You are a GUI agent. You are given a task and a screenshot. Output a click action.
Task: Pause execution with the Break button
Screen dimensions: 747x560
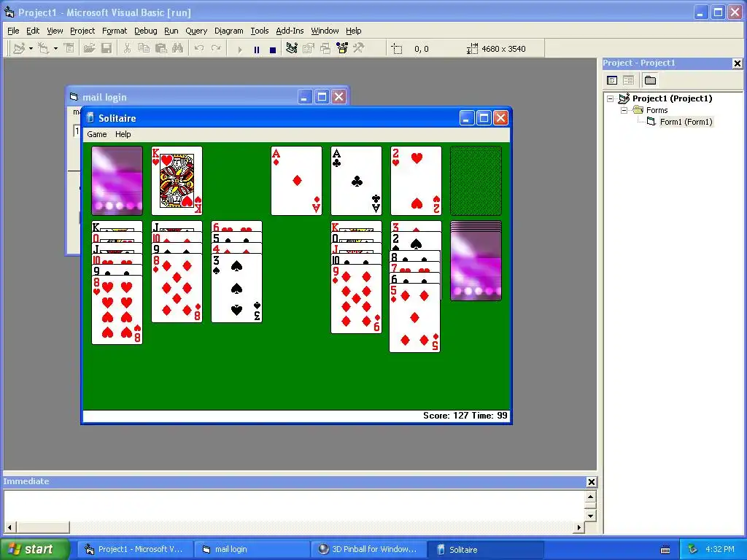coord(256,49)
